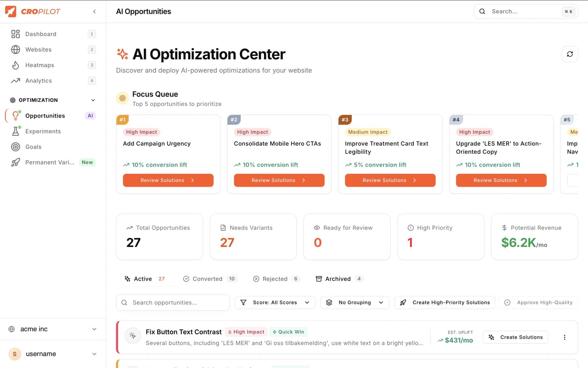Click the Permanent Variations rocket icon
588x368 pixels.
[x=15, y=162]
